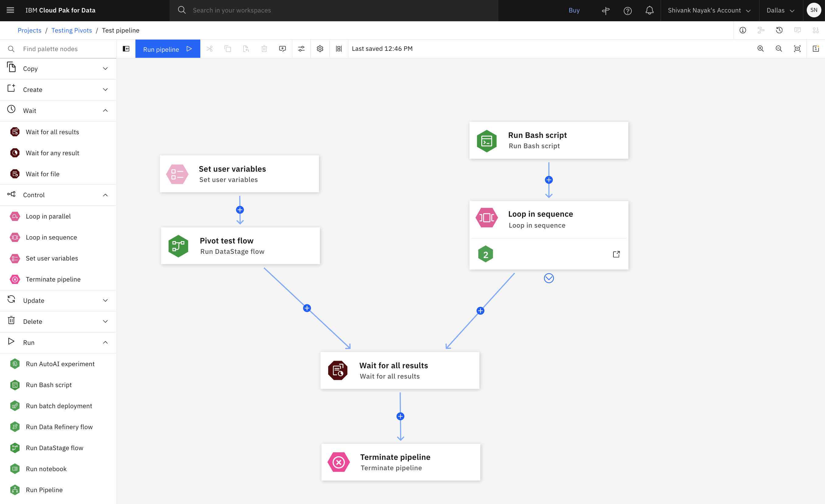Click the plus on link from Loop in sequence
The image size is (825, 504).
tap(480, 311)
